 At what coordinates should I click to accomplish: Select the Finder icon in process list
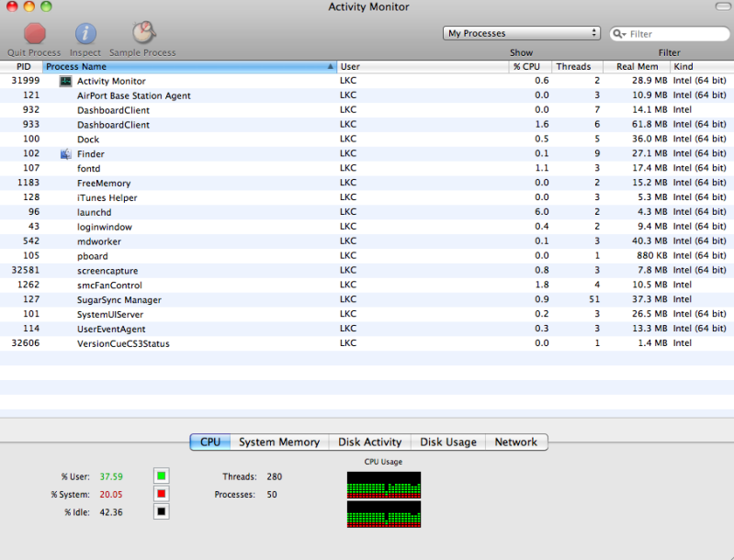[x=65, y=154]
